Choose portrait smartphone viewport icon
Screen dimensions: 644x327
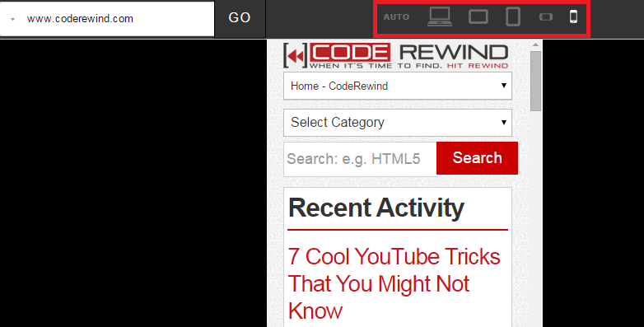click(573, 16)
